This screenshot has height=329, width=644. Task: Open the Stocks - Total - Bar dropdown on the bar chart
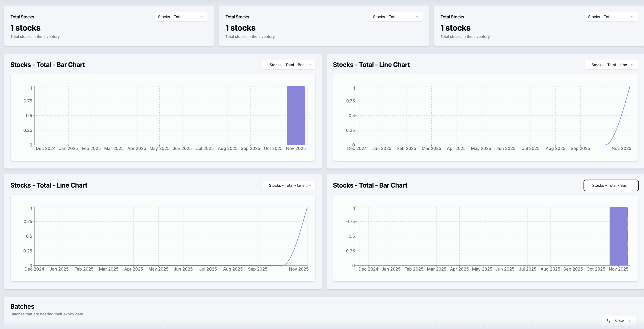tap(288, 65)
